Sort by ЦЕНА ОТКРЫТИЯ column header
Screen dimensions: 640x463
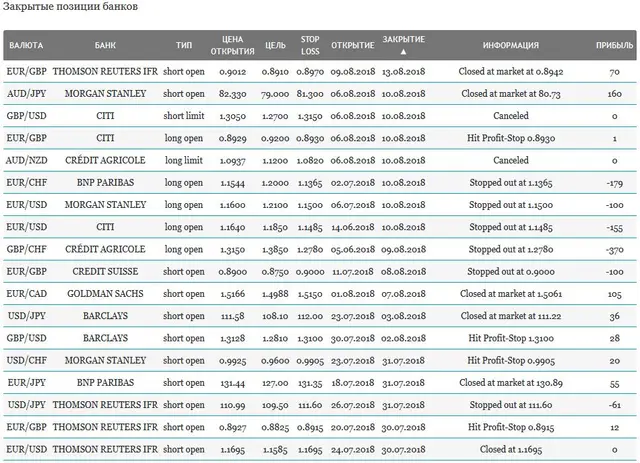[x=232, y=45]
